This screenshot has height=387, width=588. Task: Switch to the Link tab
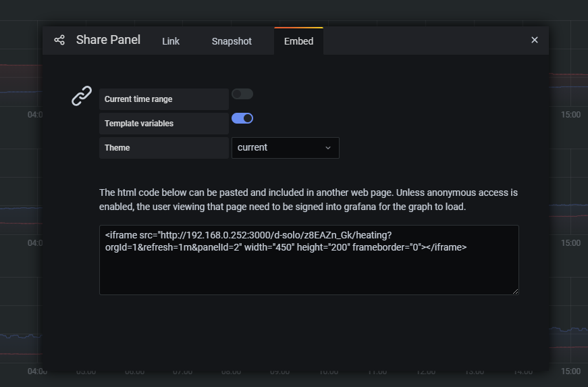[x=171, y=41]
